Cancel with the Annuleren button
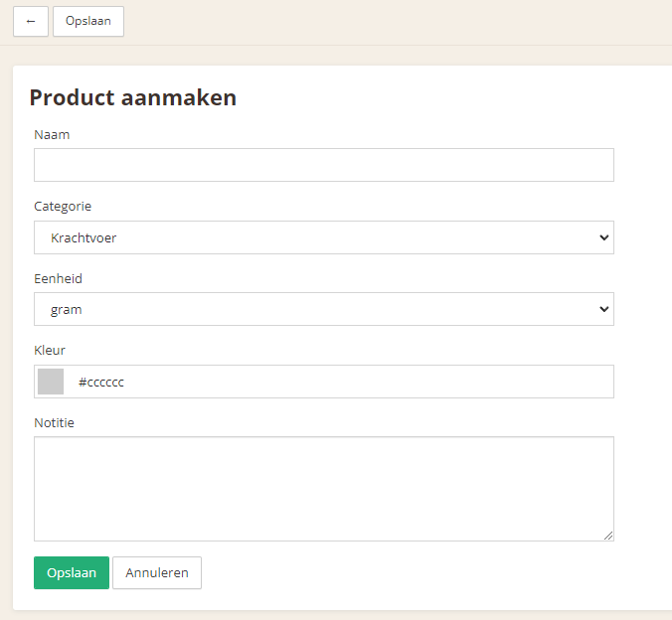672x620 pixels. click(157, 572)
